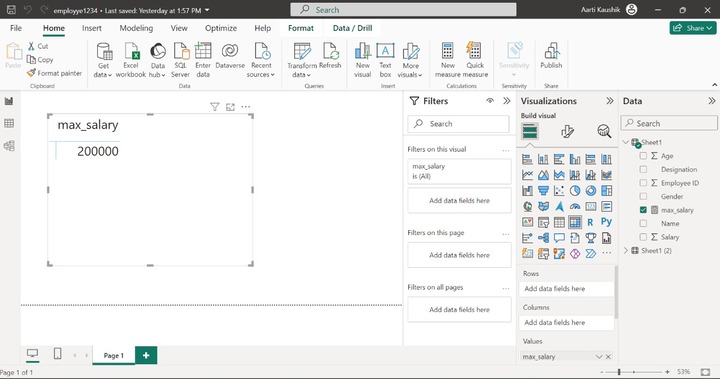Collapse the Data pane
Viewport: 720px width, 379px height.
point(711,101)
